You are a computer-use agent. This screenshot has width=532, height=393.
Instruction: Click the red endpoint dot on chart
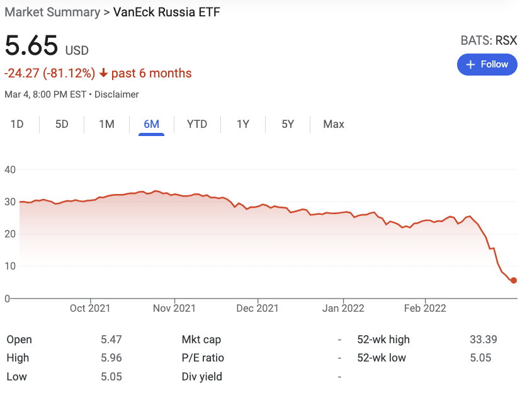[x=514, y=280]
